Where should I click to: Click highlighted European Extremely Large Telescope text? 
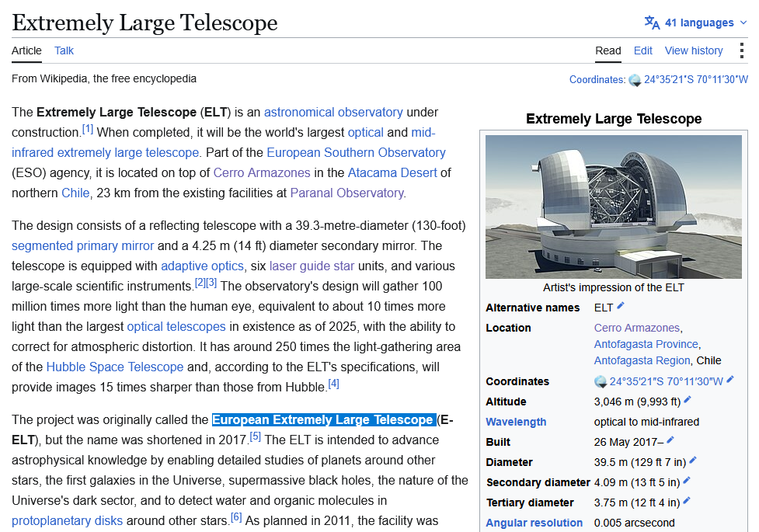click(323, 419)
